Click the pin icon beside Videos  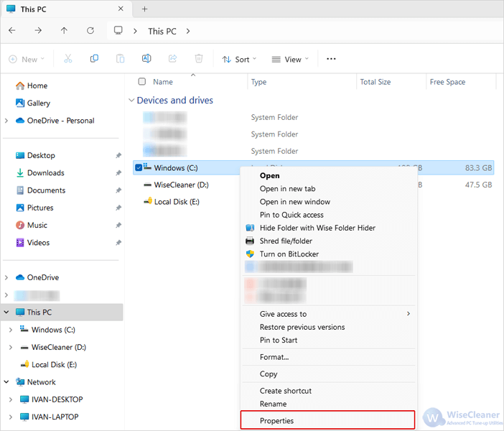coord(118,243)
